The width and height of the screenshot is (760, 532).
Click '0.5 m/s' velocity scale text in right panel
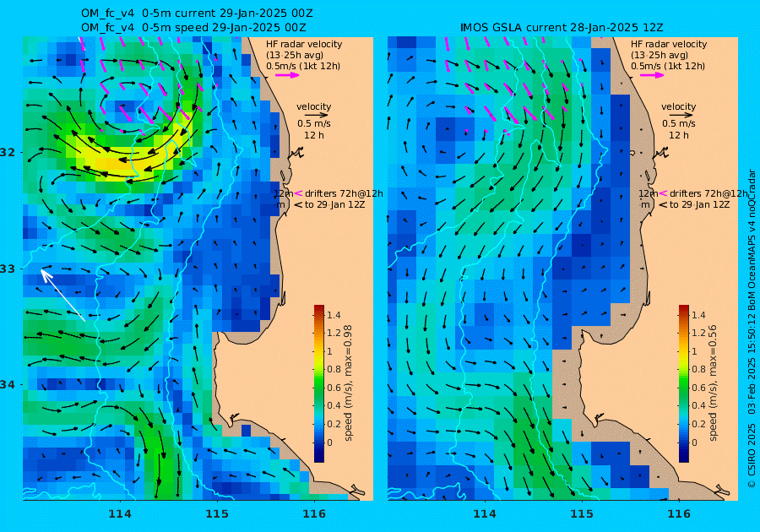[679, 124]
